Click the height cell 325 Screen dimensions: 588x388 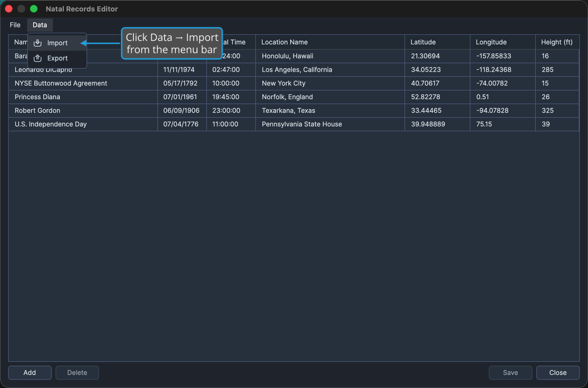tap(558, 111)
